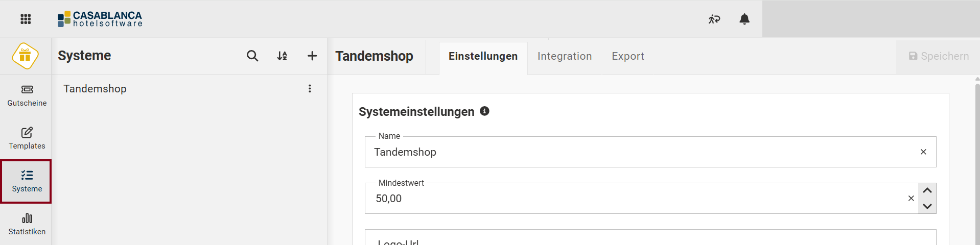
Task: Open Statistiken in the sidebar
Action: pyautogui.click(x=27, y=224)
